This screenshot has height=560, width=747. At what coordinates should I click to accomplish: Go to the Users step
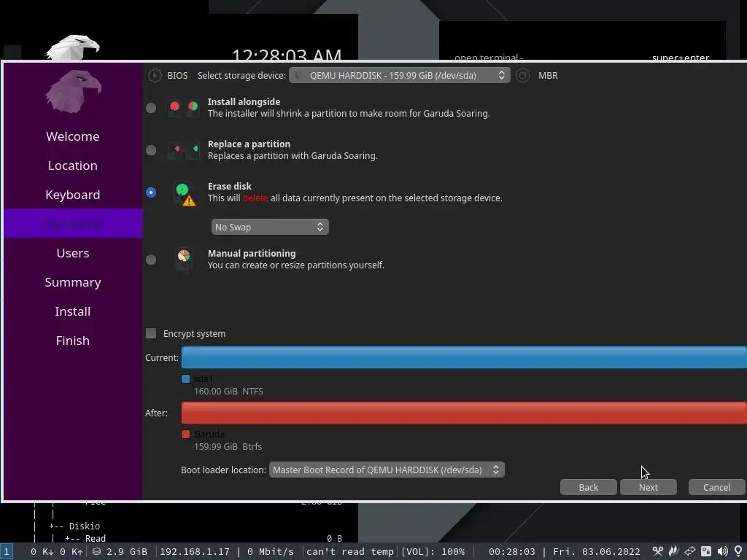(x=73, y=253)
